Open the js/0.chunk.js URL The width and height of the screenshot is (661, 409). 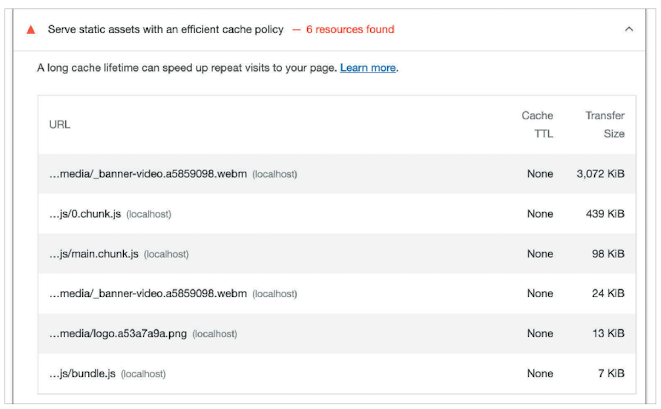tap(85, 214)
